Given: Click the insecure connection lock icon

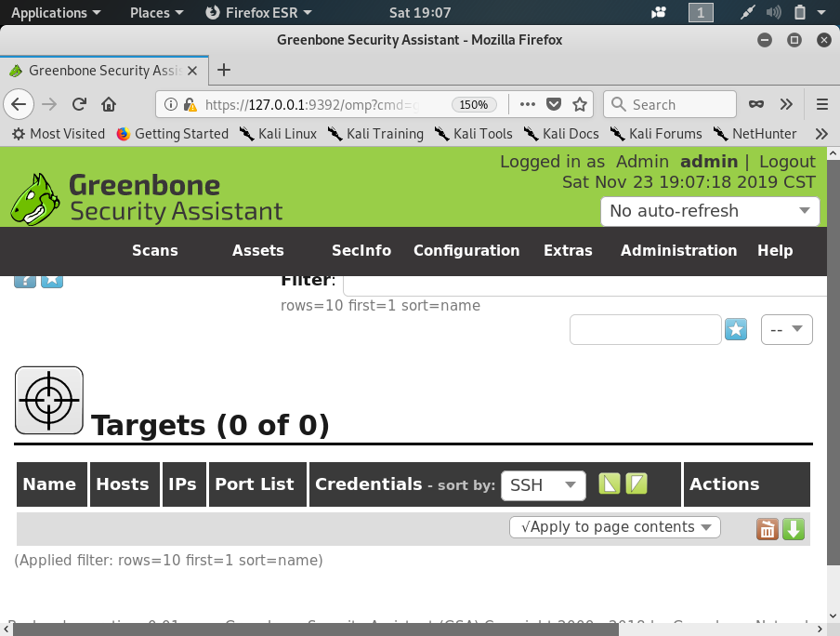Looking at the screenshot, I should coord(190,104).
